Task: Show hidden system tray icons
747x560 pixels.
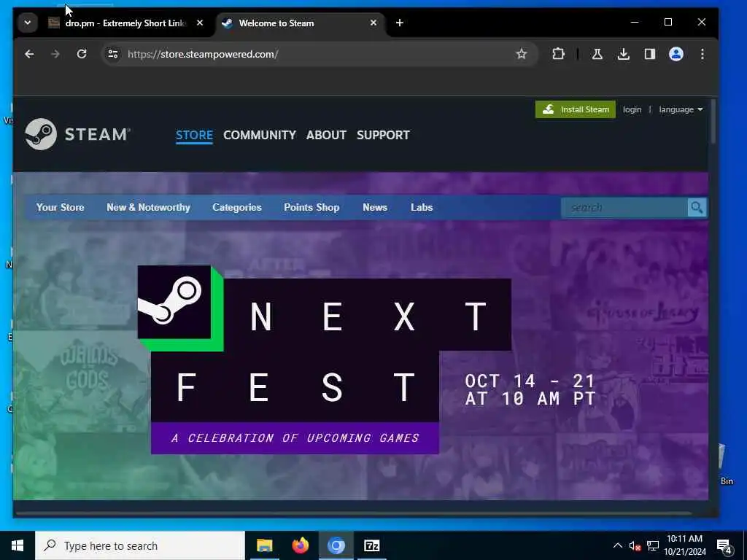Action: 617,545
